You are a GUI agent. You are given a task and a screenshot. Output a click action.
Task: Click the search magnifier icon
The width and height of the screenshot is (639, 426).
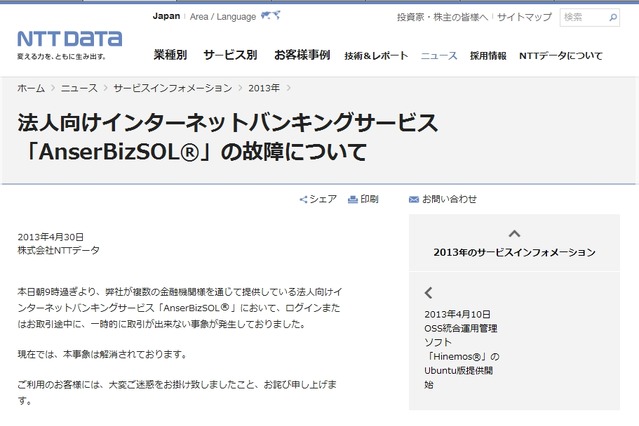coord(613,18)
